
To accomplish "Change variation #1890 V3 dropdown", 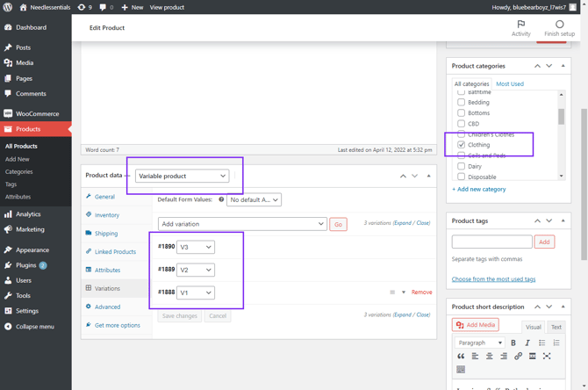I will click(195, 247).
